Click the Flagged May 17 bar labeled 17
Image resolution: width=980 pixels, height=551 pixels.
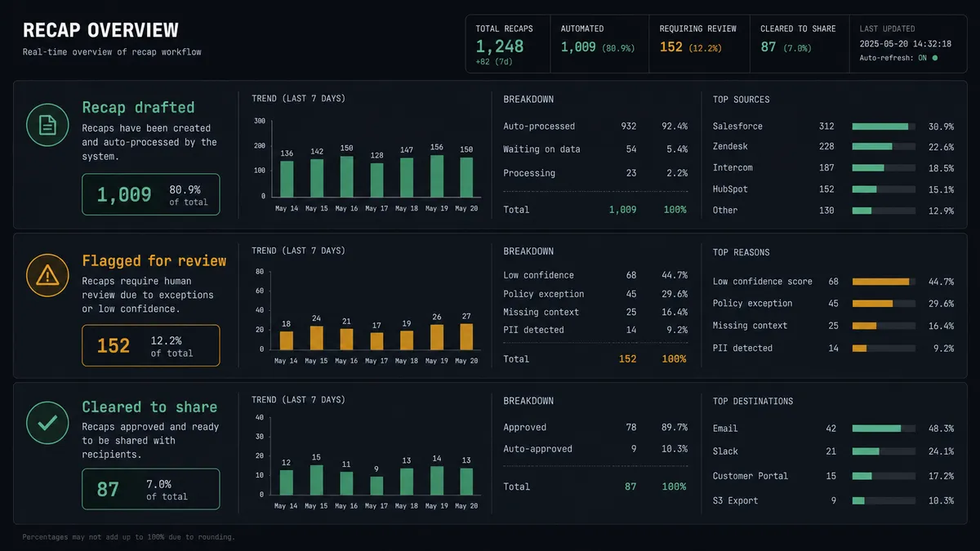376,341
